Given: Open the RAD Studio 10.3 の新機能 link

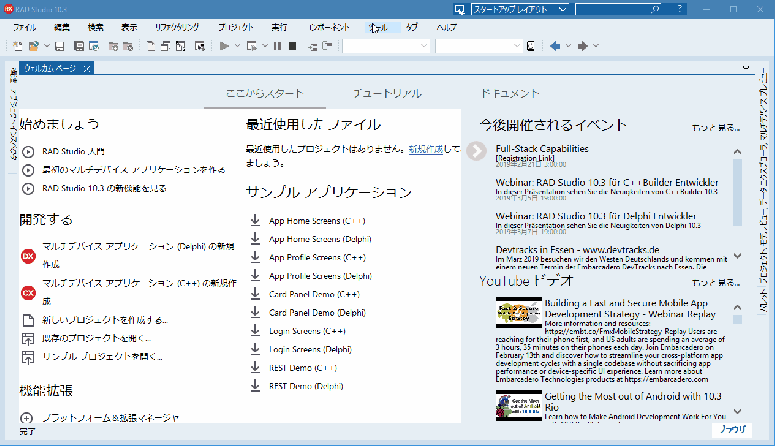Looking at the screenshot, I should pyautogui.click(x=104, y=188).
